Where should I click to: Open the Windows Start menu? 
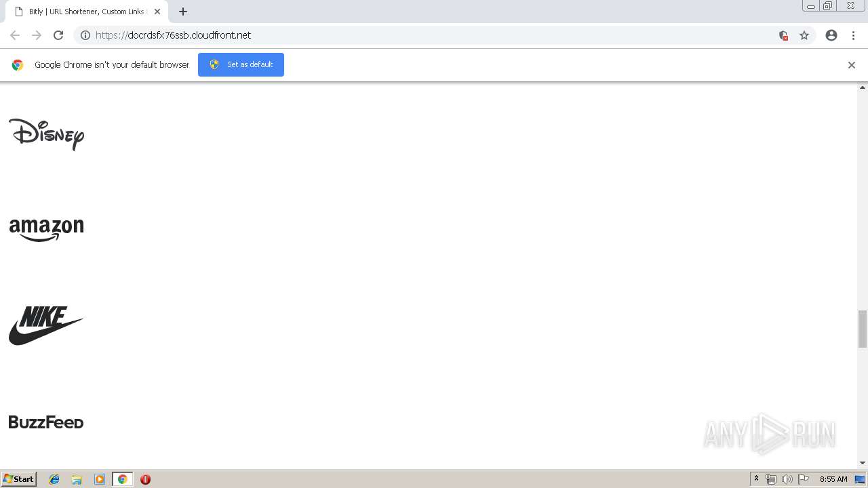click(x=19, y=479)
